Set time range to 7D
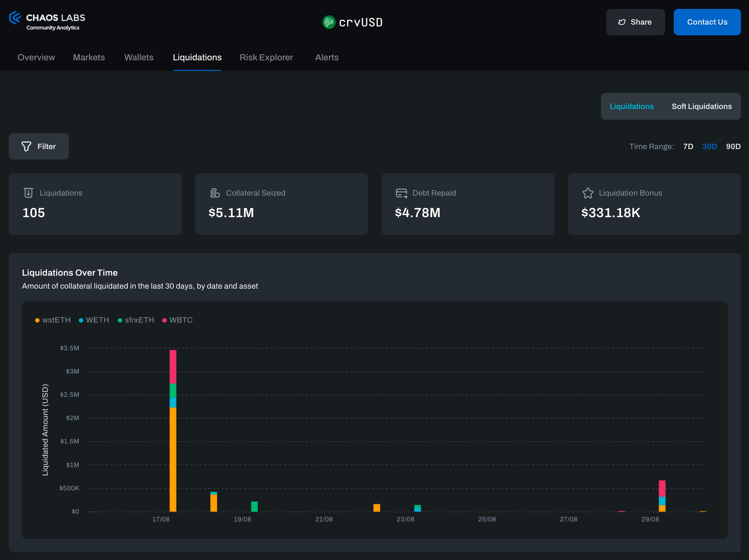The height and width of the screenshot is (560, 749). click(688, 146)
